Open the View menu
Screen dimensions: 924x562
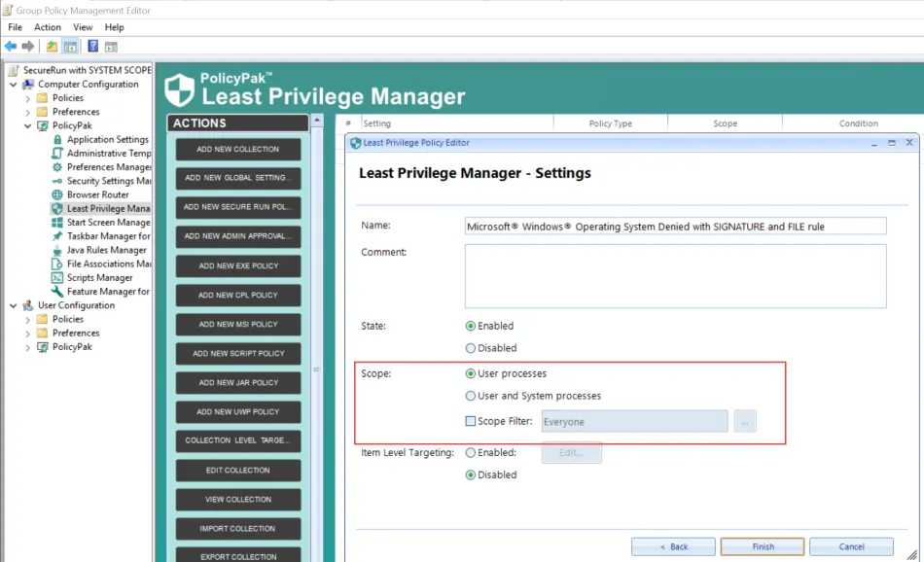83,27
